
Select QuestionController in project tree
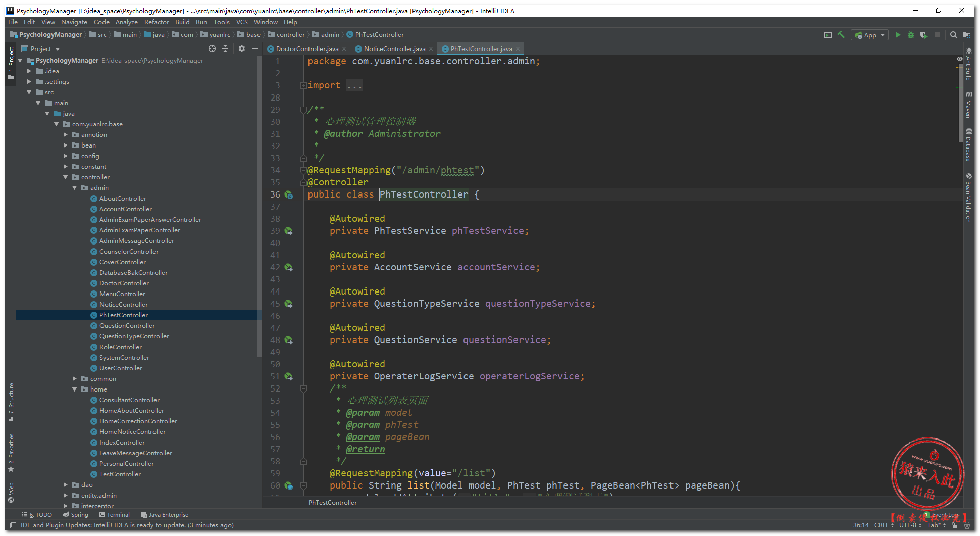click(127, 326)
